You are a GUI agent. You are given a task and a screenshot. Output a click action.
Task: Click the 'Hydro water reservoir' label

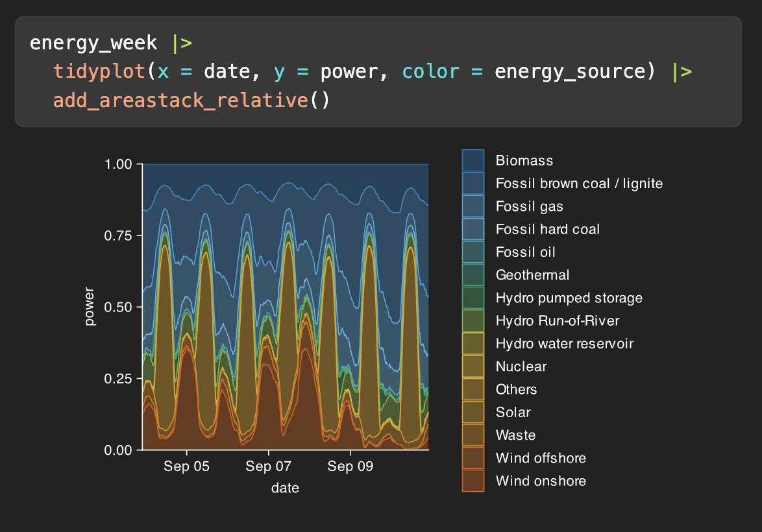pos(565,343)
